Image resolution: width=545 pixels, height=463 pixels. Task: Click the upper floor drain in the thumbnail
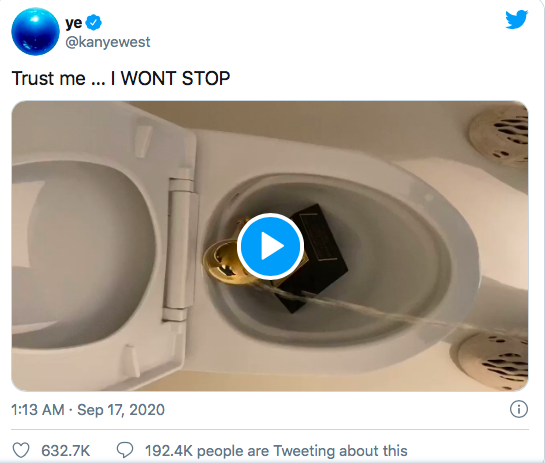(499, 135)
